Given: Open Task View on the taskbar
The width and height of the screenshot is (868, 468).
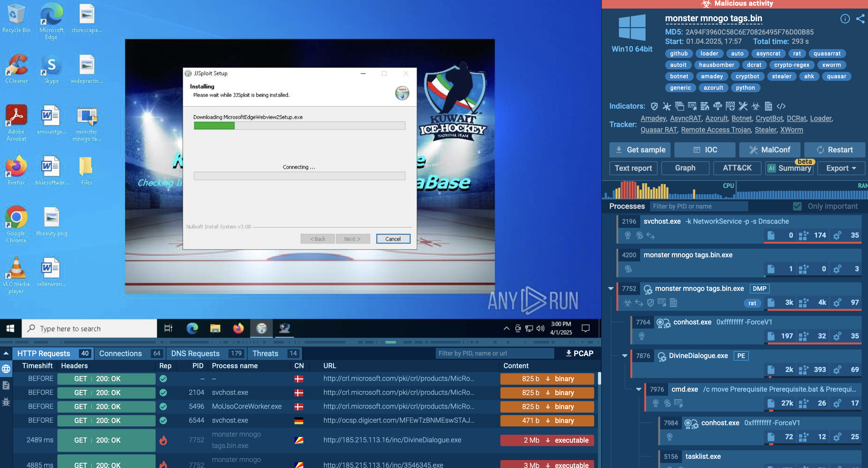Looking at the screenshot, I should 168,328.
